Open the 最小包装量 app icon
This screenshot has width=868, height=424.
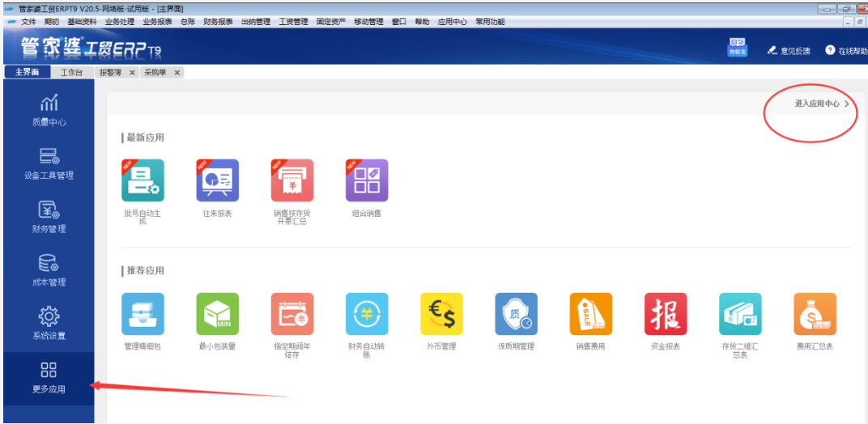click(x=218, y=314)
